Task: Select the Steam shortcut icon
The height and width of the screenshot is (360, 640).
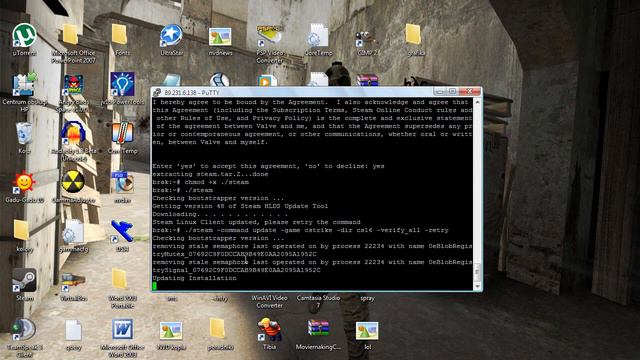Action: (x=24, y=281)
